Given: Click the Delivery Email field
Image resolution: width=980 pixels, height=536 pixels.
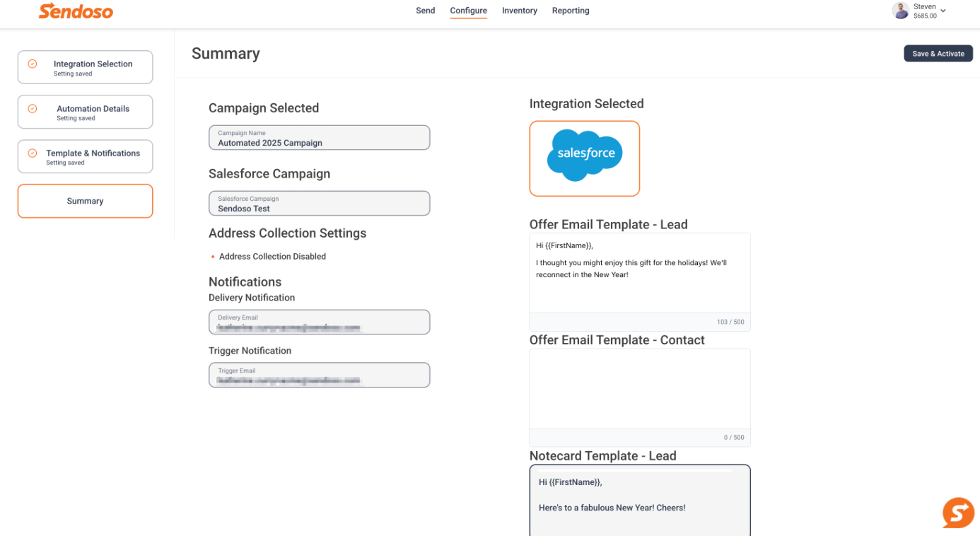Looking at the screenshot, I should [319, 322].
